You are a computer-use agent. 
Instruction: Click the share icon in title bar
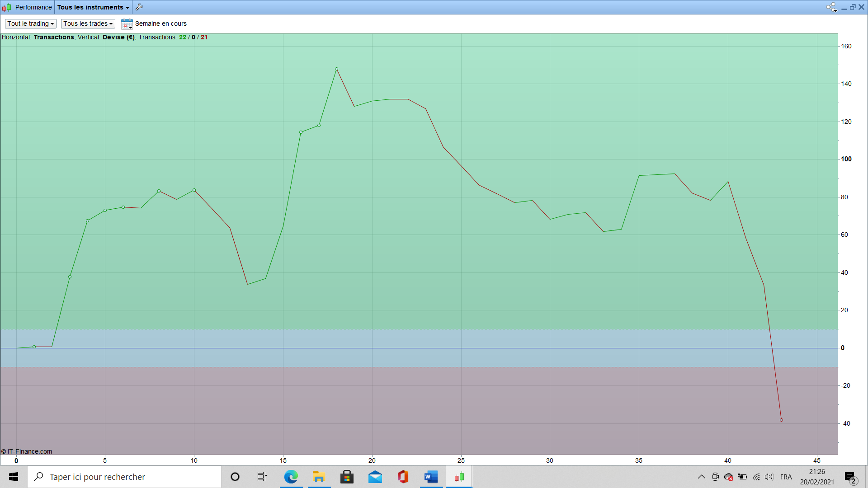[831, 7]
